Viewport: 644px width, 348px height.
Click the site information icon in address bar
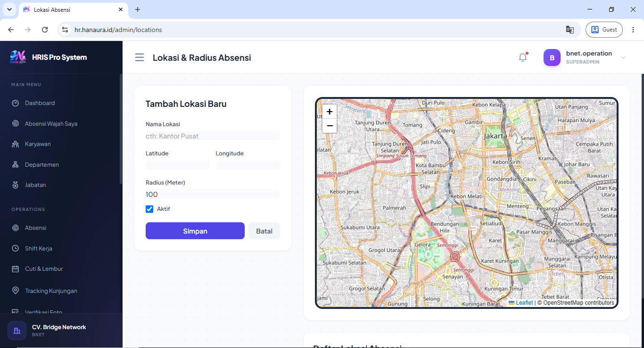(65, 30)
